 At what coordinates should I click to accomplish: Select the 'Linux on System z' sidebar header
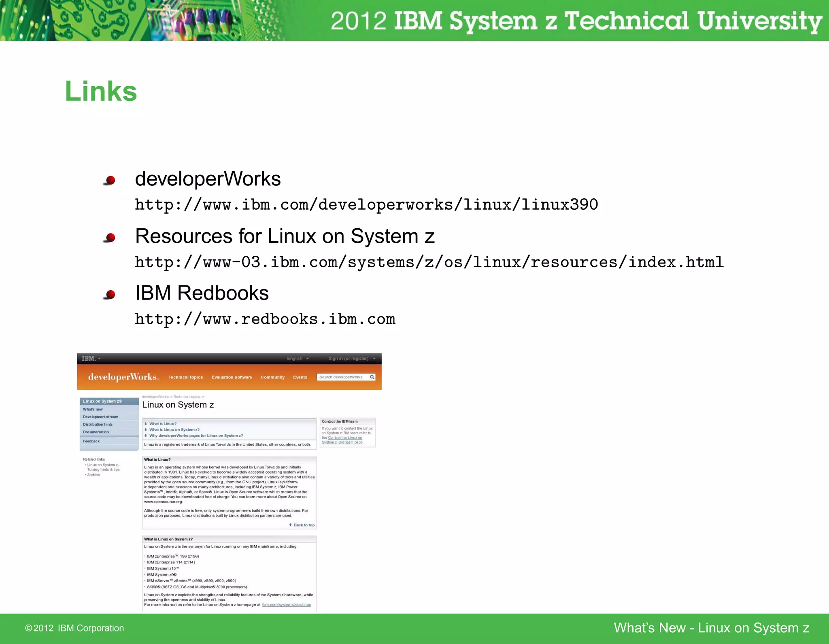tap(109, 401)
